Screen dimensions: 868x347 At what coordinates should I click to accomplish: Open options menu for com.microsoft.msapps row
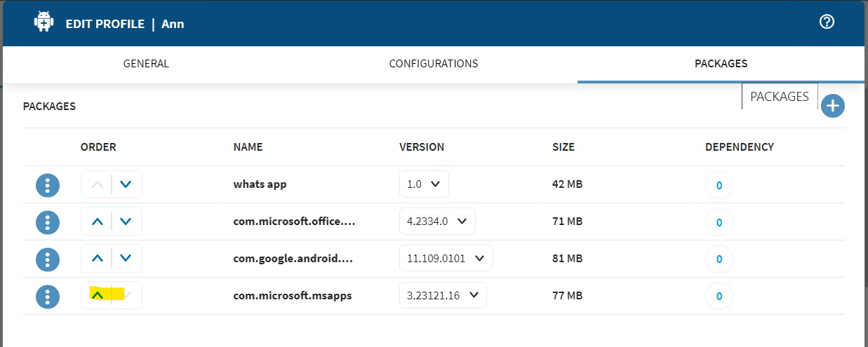[47, 296]
